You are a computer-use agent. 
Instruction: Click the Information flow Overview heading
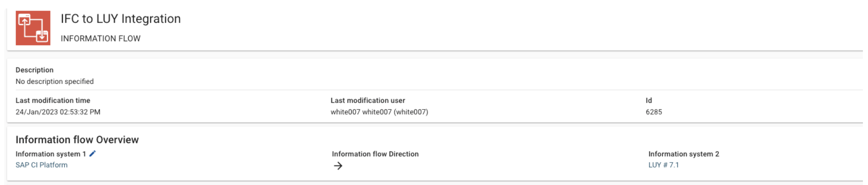click(77, 140)
